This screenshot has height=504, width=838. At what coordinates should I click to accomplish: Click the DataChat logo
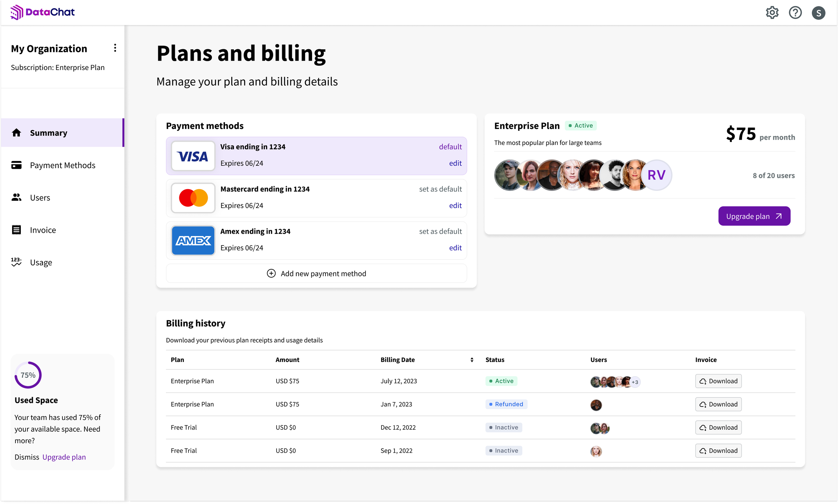(42, 12)
